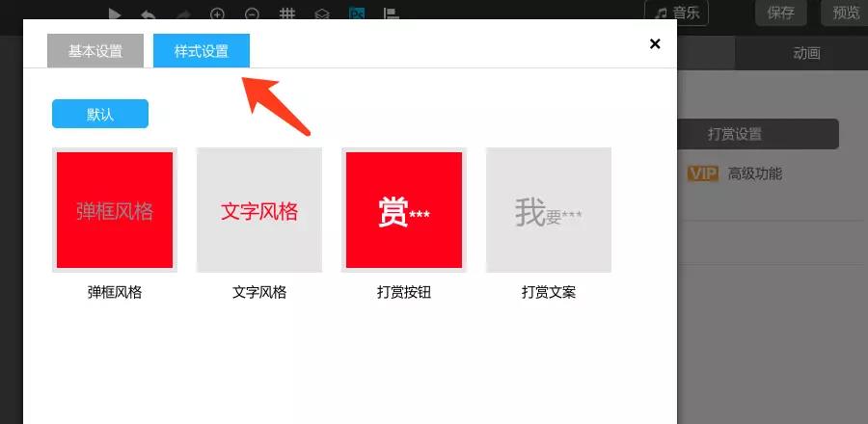Screen dimensions: 868x424
Task: Close the style settings dialog
Action: 655,43
